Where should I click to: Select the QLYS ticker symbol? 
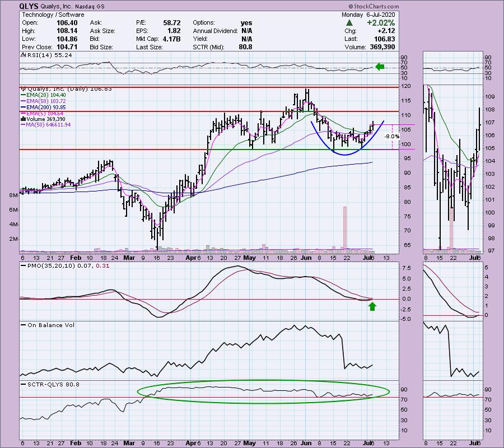[x=29, y=6]
